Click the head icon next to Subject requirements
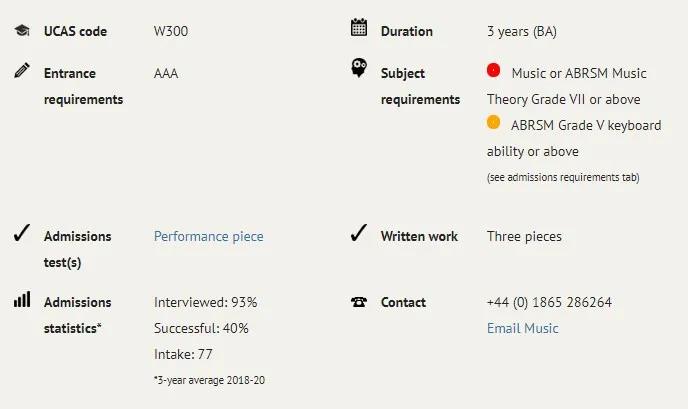This screenshot has height=409, width=688. 359,68
